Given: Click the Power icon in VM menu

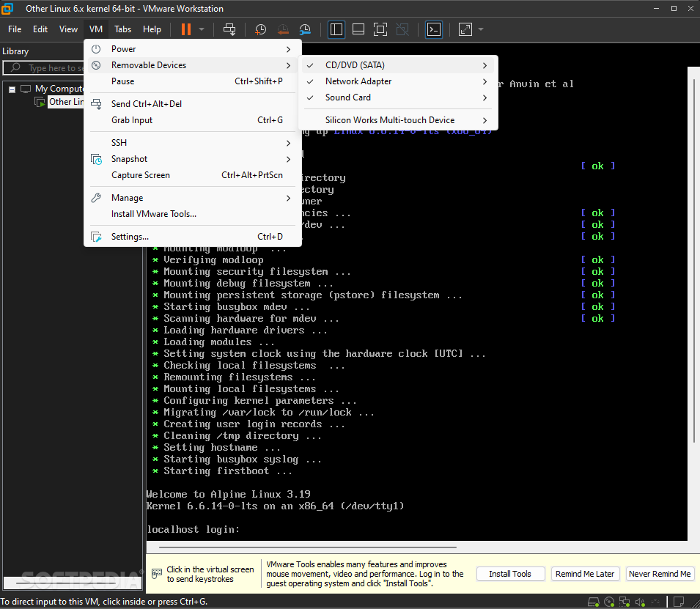Looking at the screenshot, I should [x=96, y=49].
